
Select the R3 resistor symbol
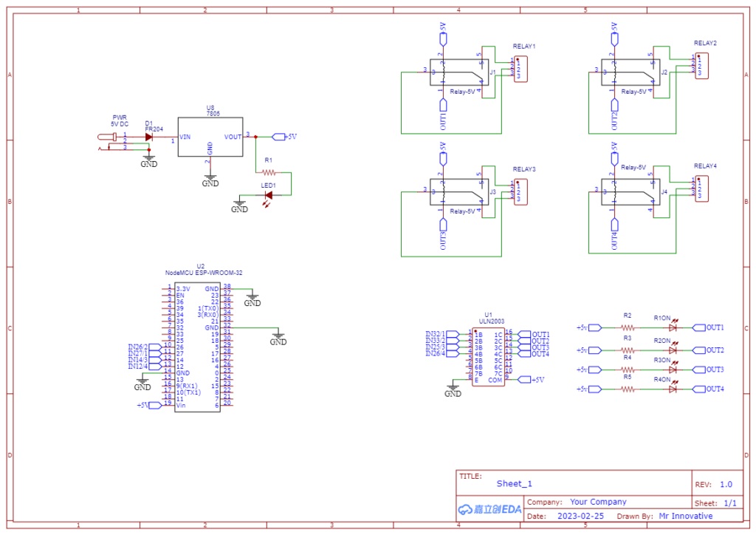click(x=628, y=350)
